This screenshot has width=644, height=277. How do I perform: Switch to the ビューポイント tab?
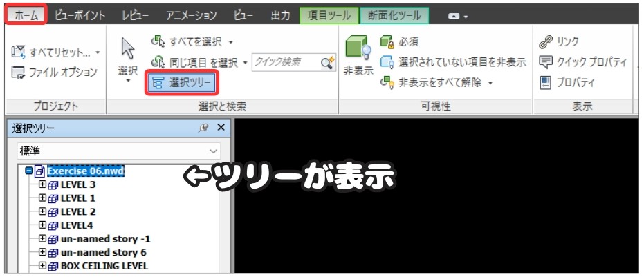coord(80,16)
